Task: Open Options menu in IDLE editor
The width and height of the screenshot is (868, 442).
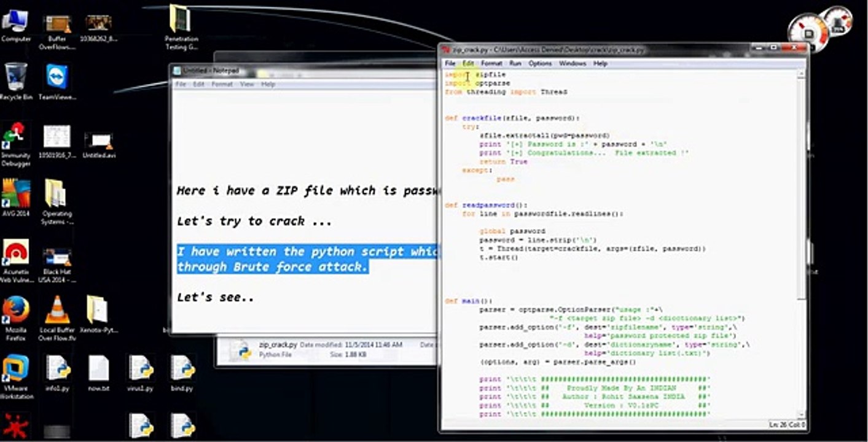Action: click(540, 63)
